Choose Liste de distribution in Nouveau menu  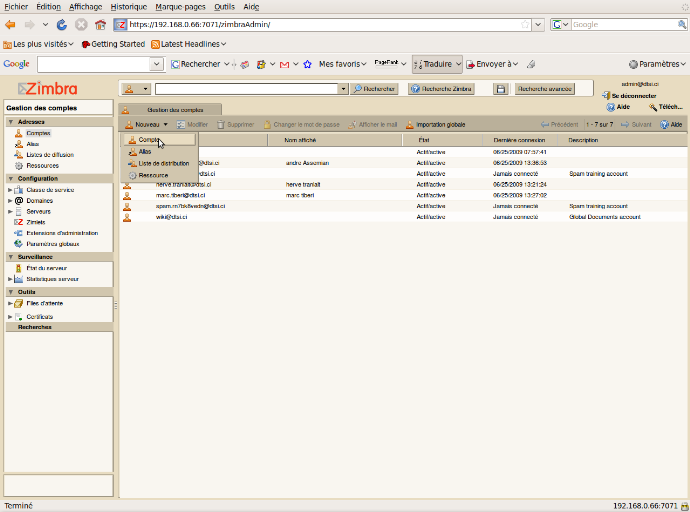(163, 163)
